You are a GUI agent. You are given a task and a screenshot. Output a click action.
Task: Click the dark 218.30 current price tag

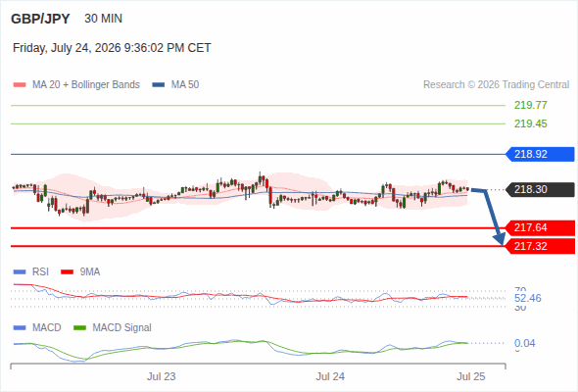tap(540, 189)
